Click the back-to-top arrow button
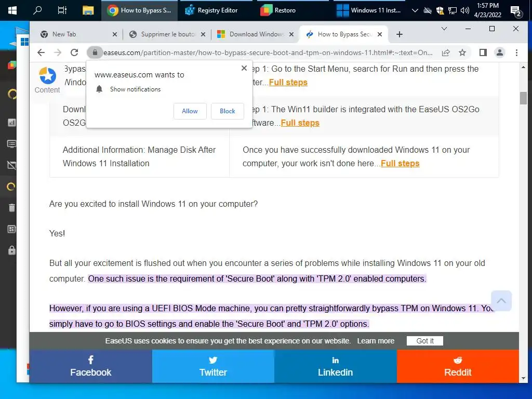The width and height of the screenshot is (532, 399). 501,301
